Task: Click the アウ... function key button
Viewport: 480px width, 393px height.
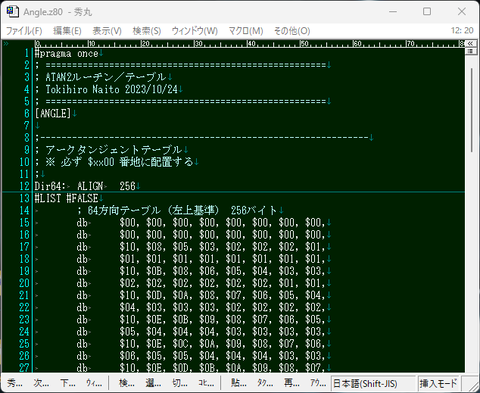Action: point(318,383)
